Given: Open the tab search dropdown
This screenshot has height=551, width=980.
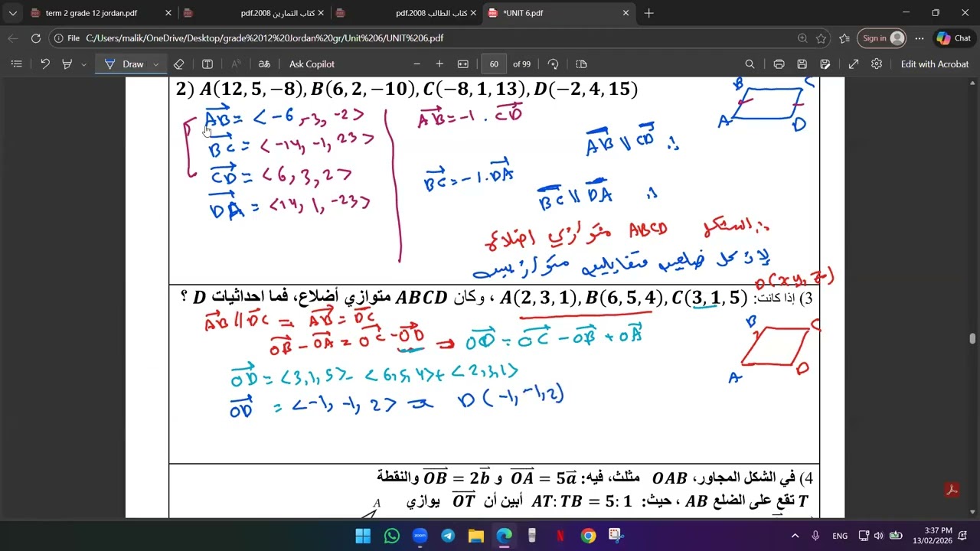Looking at the screenshot, I should click(x=12, y=13).
